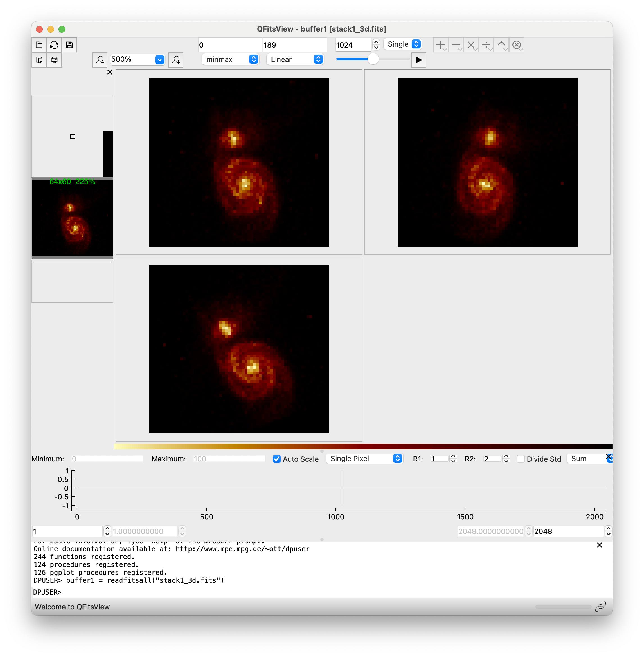Enable the Divide Std checkbox
The image size is (644, 657).
pyautogui.click(x=521, y=459)
